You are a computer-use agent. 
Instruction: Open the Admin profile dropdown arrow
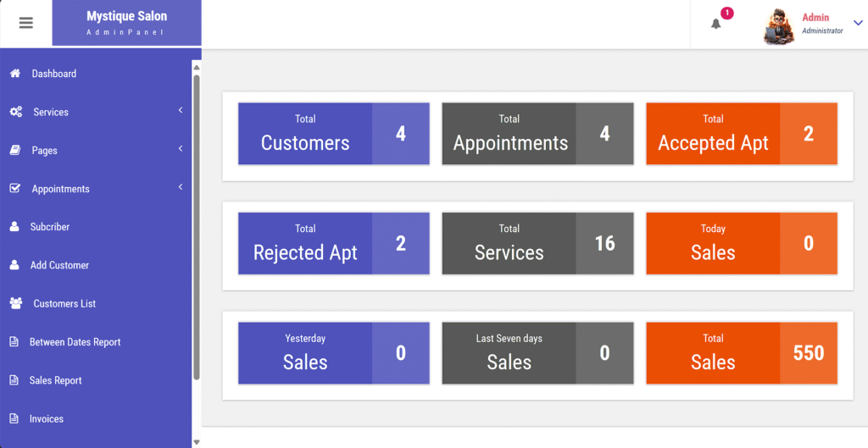click(x=858, y=23)
